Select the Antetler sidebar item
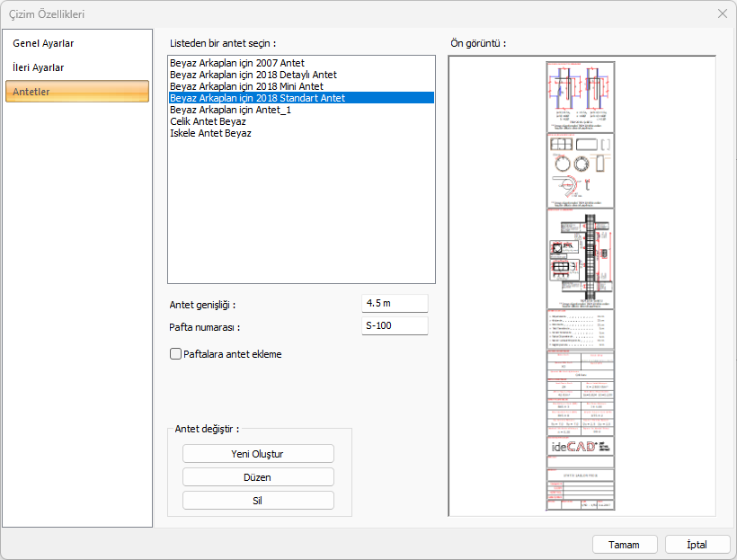This screenshot has width=737, height=560. point(76,92)
